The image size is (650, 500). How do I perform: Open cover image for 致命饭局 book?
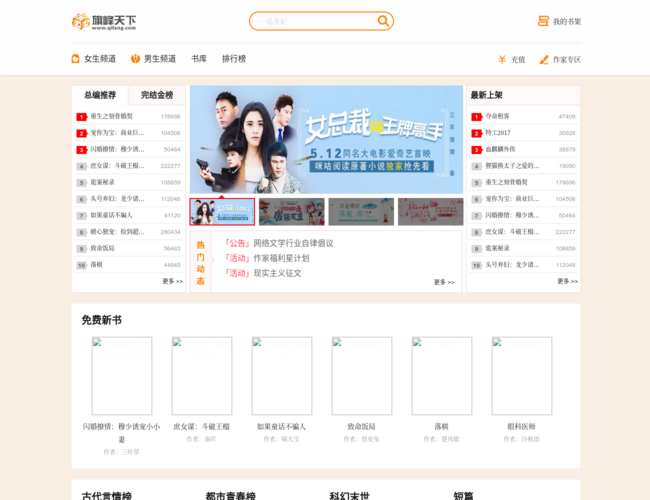(x=362, y=376)
